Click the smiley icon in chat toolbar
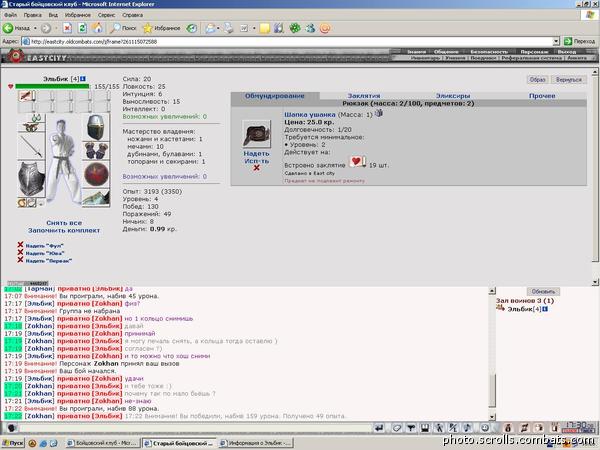 [485, 428]
